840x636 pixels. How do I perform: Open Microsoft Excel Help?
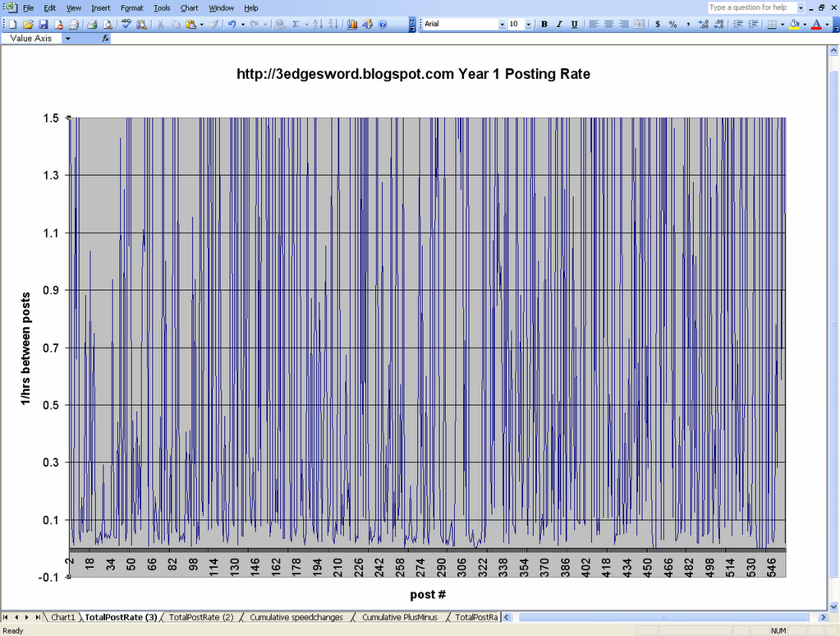(383, 24)
